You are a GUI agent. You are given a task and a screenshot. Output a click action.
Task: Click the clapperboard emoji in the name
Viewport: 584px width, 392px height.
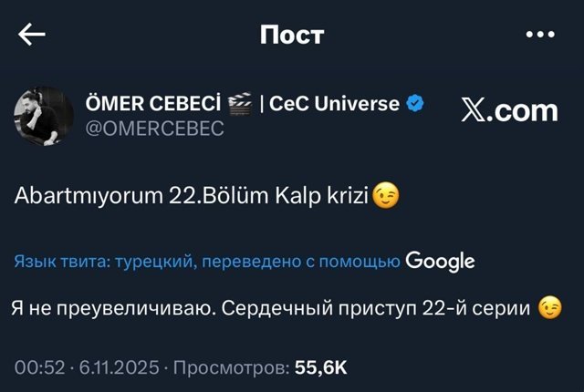[x=240, y=103]
